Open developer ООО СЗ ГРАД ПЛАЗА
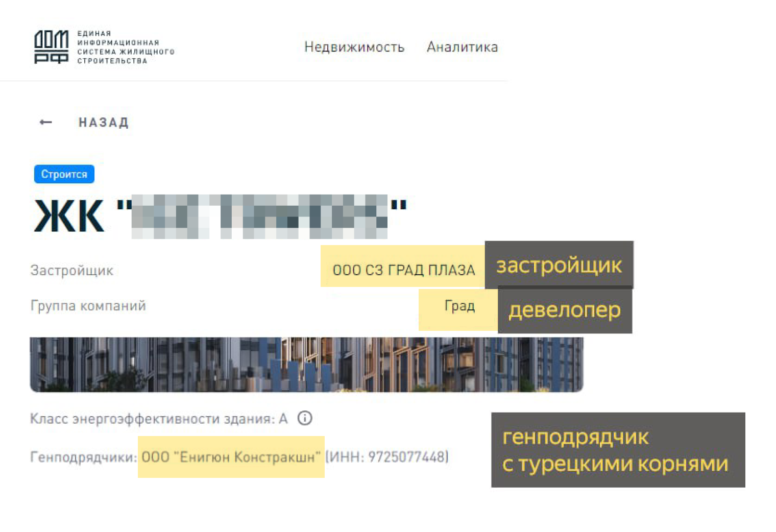 tap(404, 270)
